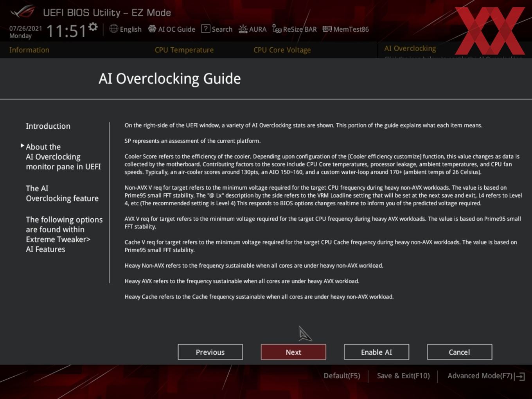Screen dimensions: 532x399
Task: Click the 11:51 clock display
Action: click(x=66, y=31)
